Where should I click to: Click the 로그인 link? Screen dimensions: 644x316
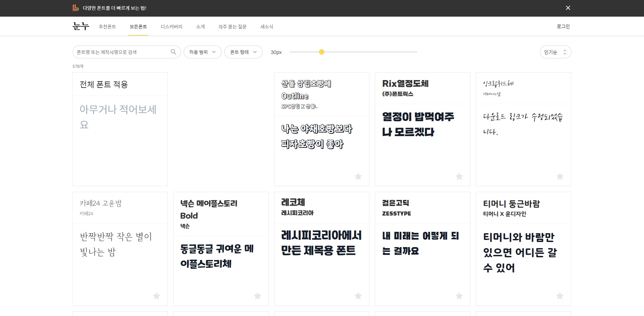(563, 26)
